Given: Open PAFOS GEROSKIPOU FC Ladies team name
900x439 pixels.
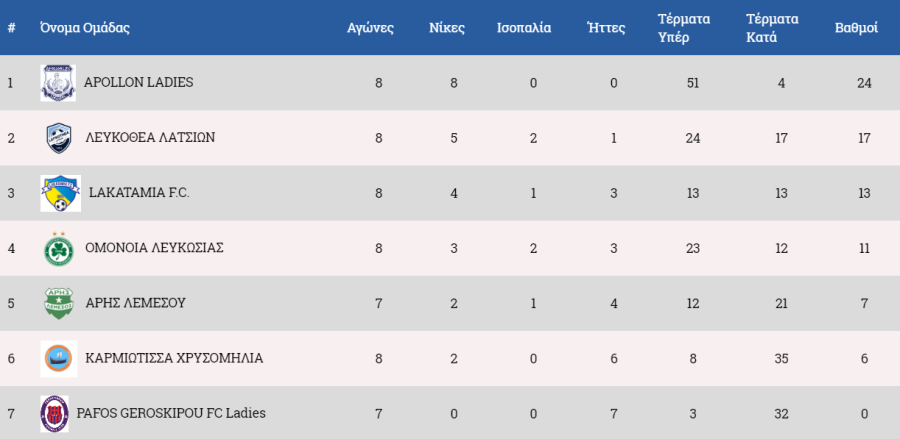Looking at the screenshot, I should [171, 413].
